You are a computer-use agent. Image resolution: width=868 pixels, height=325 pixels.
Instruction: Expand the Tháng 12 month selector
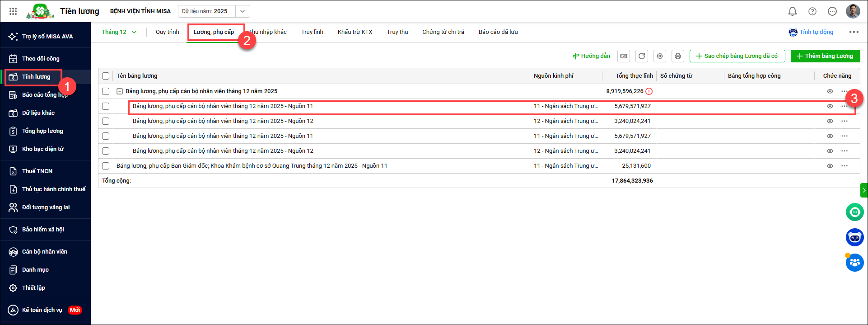coord(119,32)
